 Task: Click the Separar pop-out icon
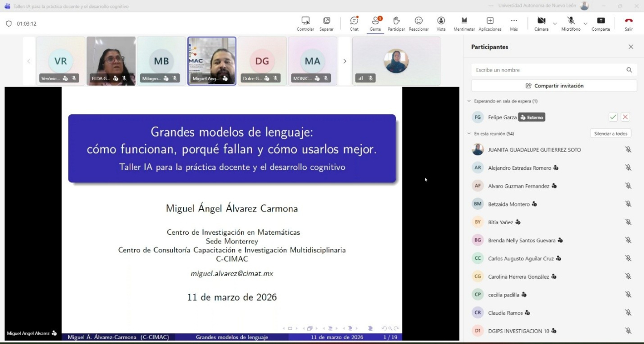tap(326, 23)
